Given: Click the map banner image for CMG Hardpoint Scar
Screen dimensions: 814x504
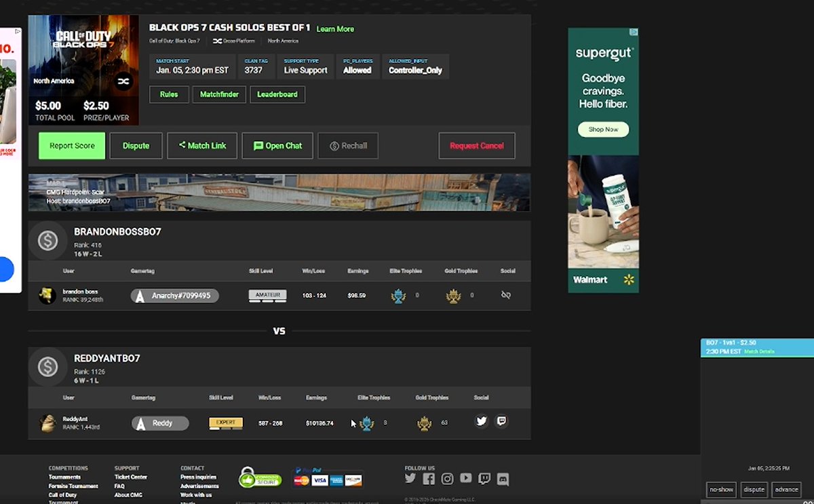Looking at the screenshot, I should click(279, 192).
